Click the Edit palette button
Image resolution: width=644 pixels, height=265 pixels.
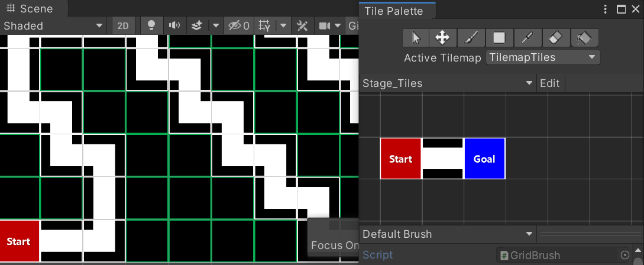(x=549, y=83)
